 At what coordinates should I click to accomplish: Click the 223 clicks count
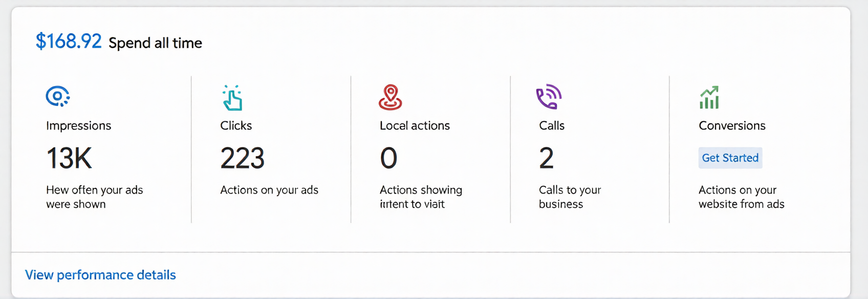[x=242, y=158]
